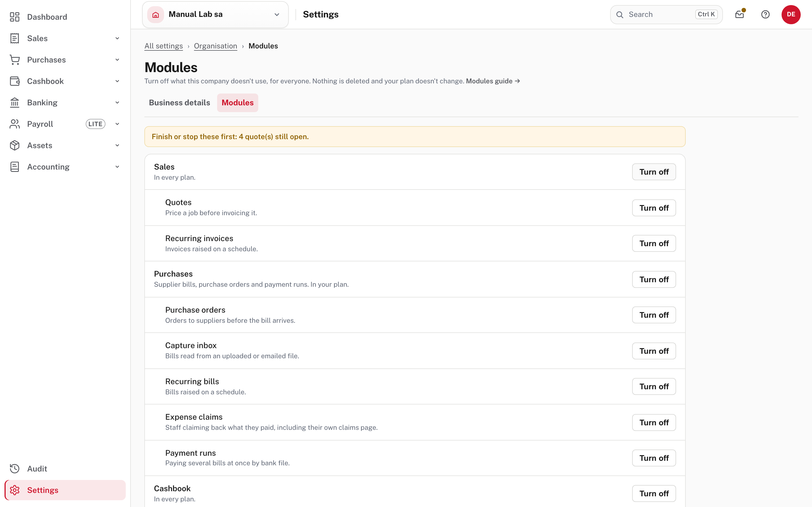This screenshot has width=812, height=507.
Task: Open the Dashboard grid icon
Action: click(x=14, y=17)
